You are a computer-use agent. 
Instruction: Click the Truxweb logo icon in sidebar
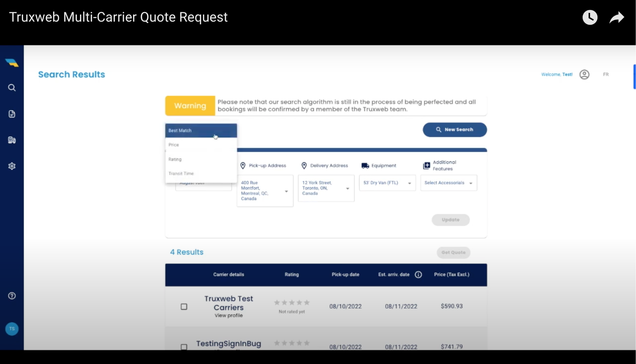click(12, 63)
